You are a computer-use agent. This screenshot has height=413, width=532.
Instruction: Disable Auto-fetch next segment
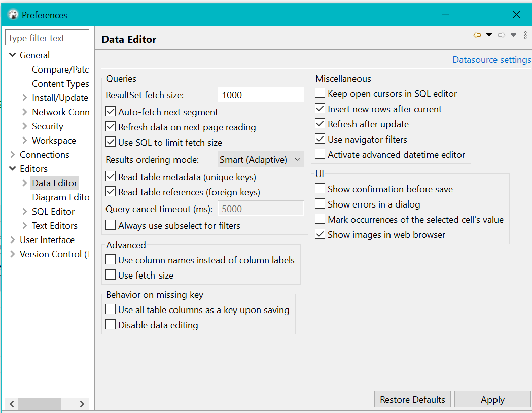[110, 112]
